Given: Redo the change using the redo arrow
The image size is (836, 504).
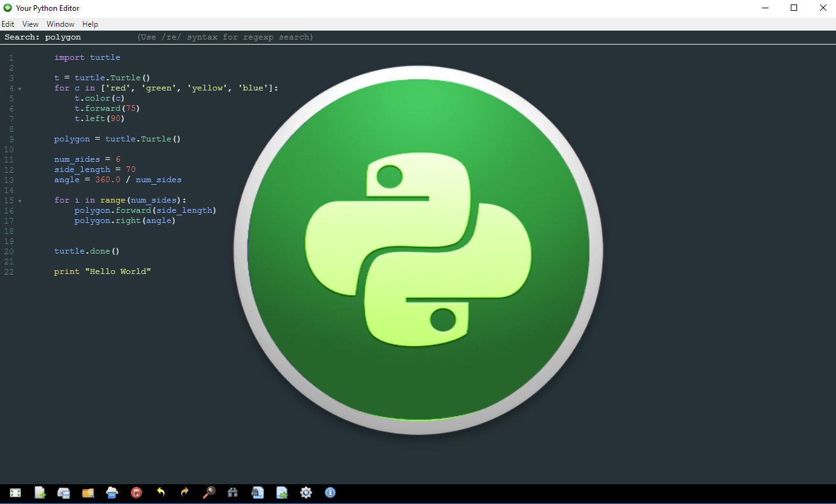Looking at the screenshot, I should click(x=185, y=493).
